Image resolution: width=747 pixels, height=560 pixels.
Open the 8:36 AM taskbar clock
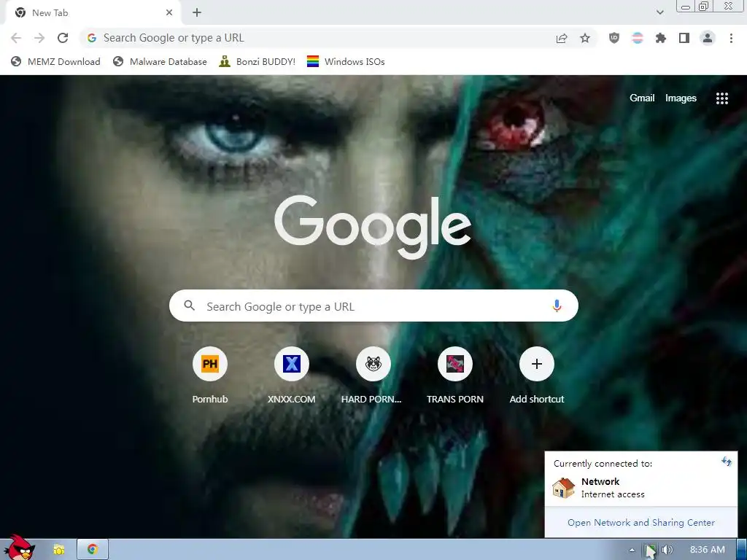tap(707, 550)
